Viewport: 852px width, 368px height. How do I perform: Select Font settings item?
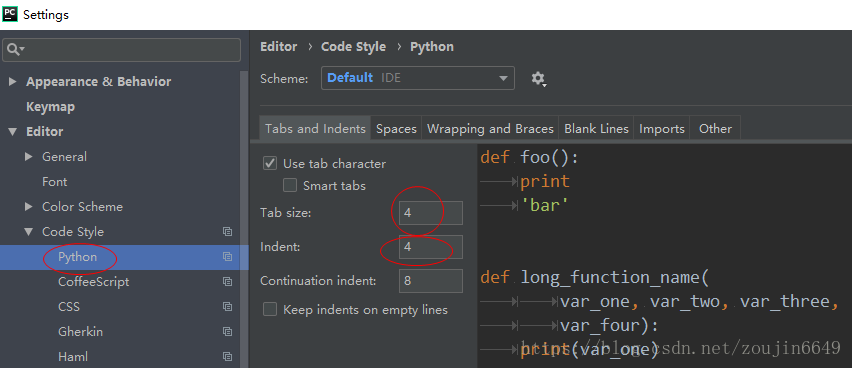[x=55, y=182]
